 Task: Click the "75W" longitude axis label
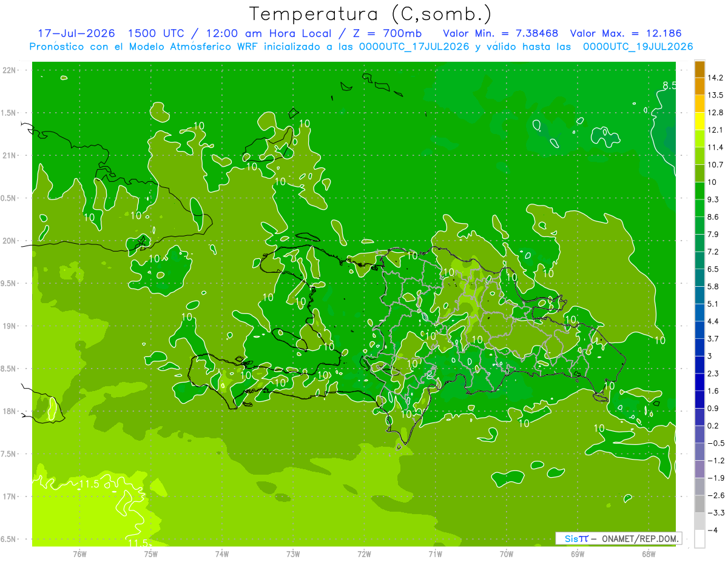[150, 554]
